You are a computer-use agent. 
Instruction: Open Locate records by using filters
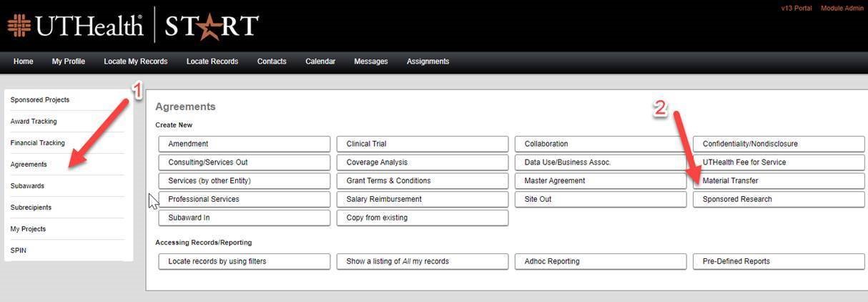coord(244,262)
